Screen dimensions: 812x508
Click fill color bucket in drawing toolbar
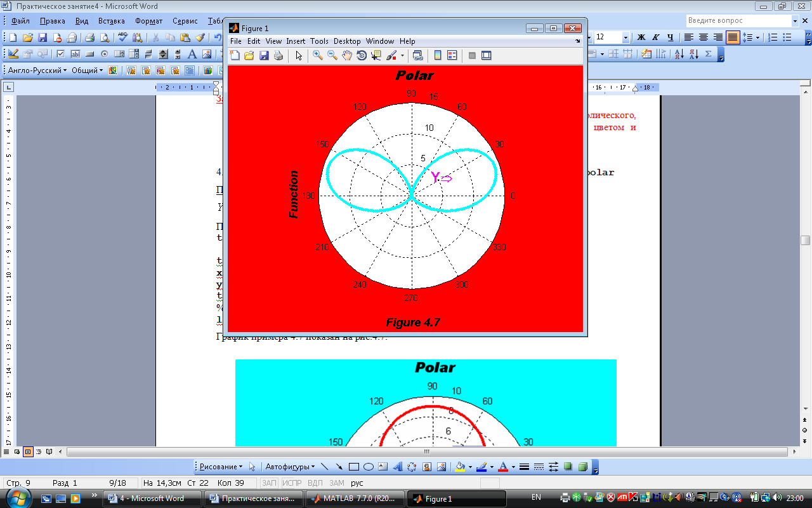coord(461,467)
